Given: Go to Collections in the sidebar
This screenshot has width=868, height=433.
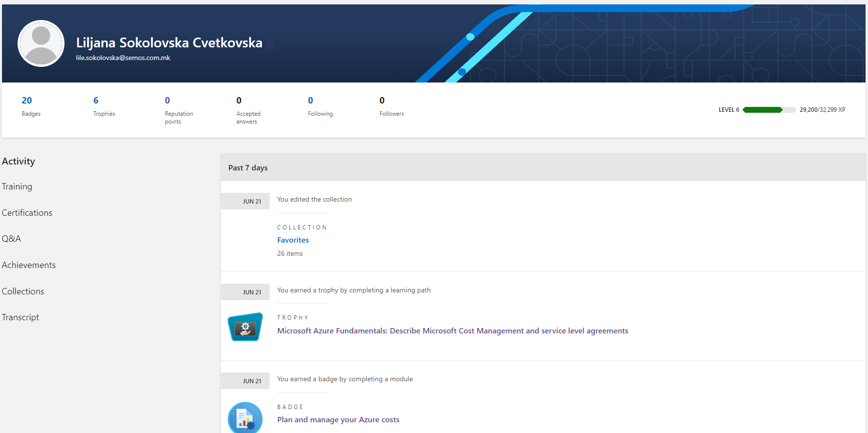Looking at the screenshot, I should (x=23, y=291).
